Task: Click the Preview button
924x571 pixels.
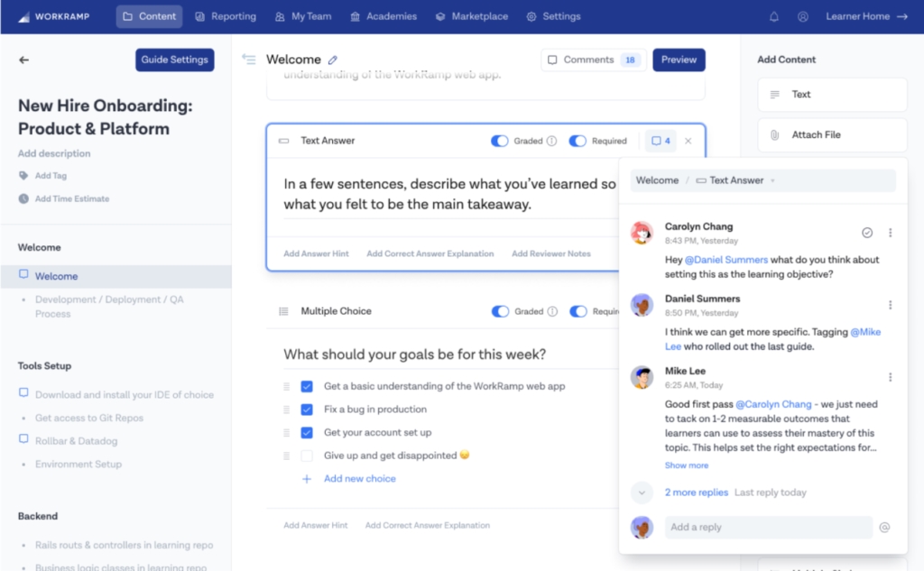Action: click(x=679, y=60)
